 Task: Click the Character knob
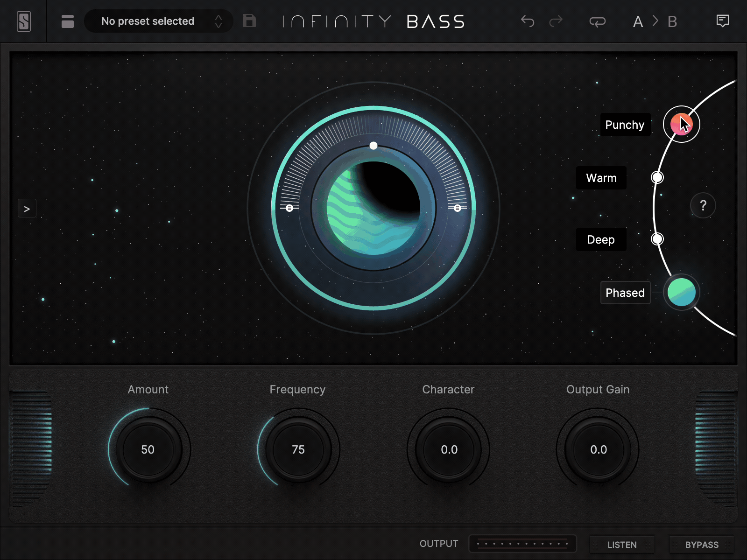pos(448,449)
